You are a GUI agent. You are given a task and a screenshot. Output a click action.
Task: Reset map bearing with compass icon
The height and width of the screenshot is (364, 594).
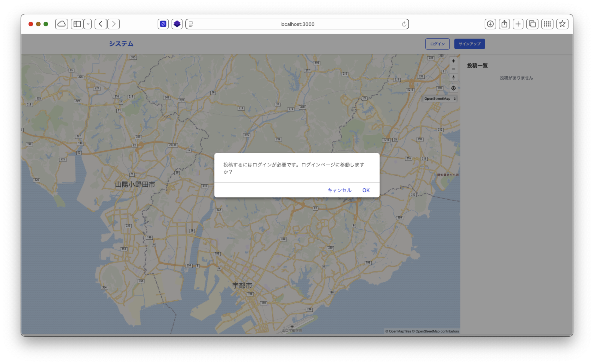(453, 77)
